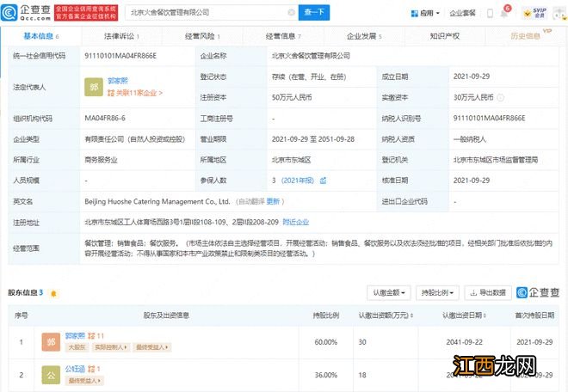Open the 历史信息 VIP tab
568x392 pixels.
coord(526,36)
